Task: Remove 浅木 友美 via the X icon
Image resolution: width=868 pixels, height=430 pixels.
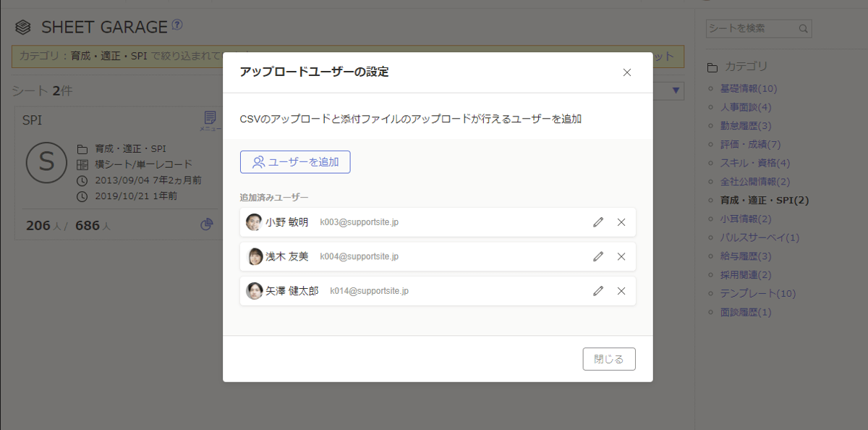Action: [621, 256]
